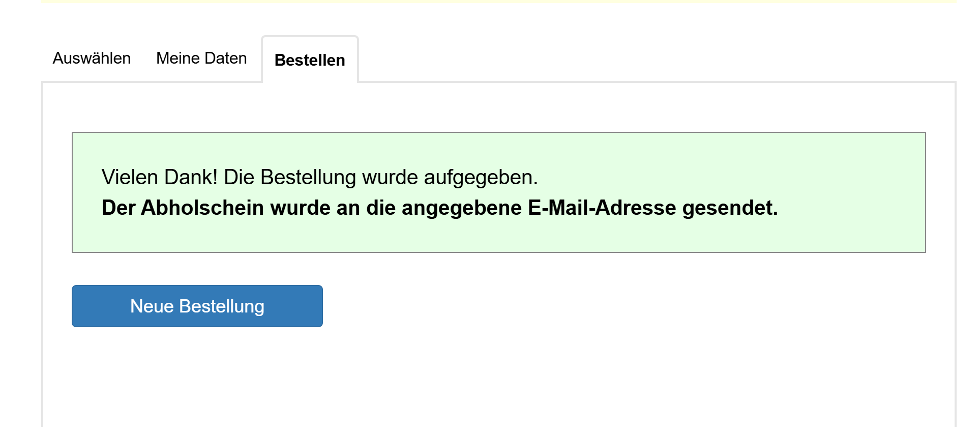
Task: Click the yellow strip at the page top
Action: pyautogui.click(x=498, y=1)
